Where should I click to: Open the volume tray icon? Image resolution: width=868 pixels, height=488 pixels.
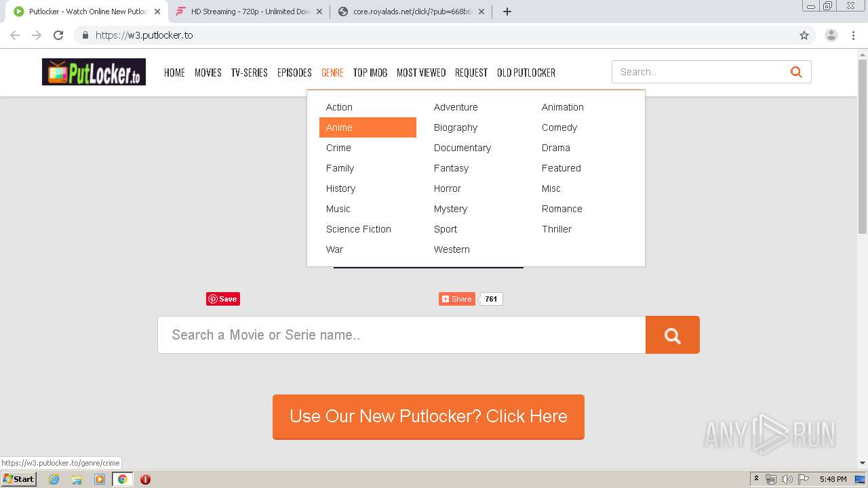pyautogui.click(x=787, y=479)
